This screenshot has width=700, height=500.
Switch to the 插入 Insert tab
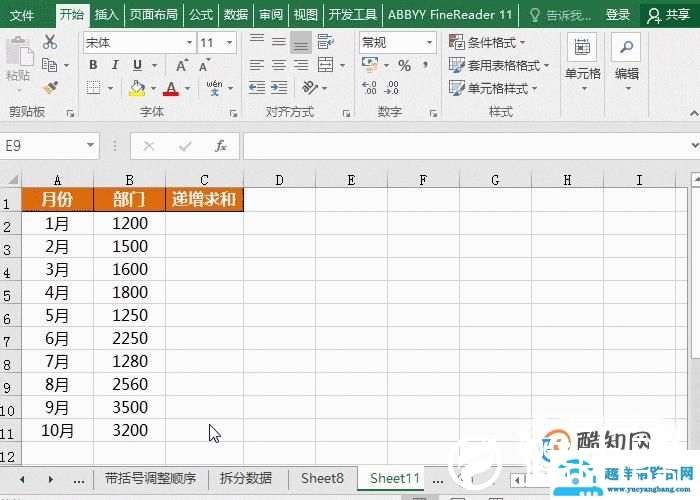point(106,15)
